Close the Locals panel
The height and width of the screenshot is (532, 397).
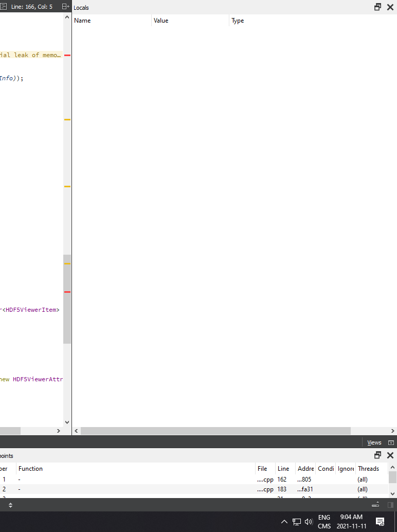pos(390,7)
